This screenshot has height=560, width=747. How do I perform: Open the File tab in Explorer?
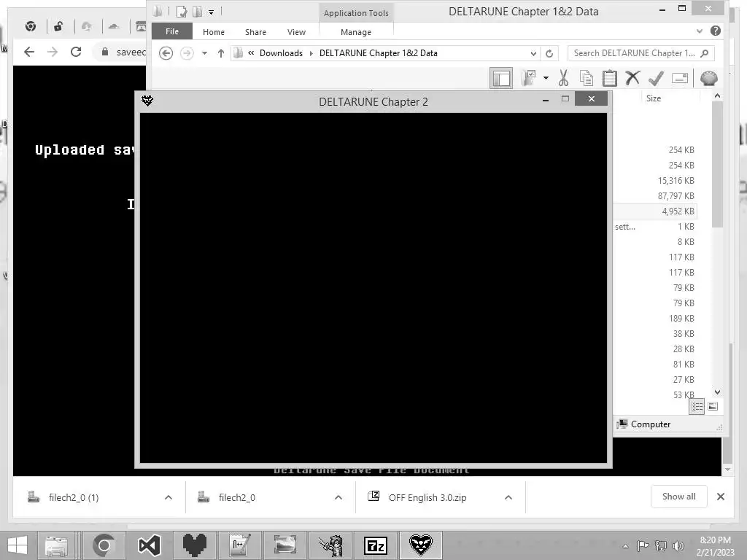pyautogui.click(x=172, y=31)
